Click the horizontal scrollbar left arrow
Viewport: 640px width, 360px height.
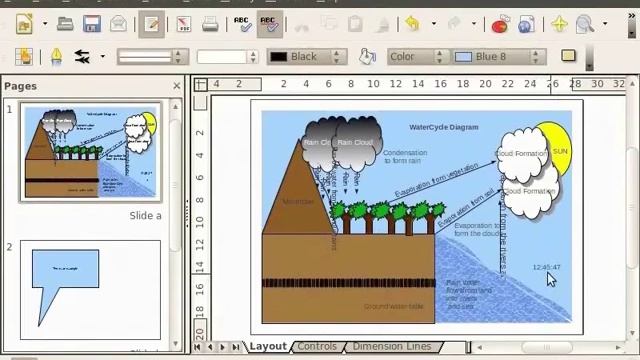pyautogui.click(x=480, y=347)
